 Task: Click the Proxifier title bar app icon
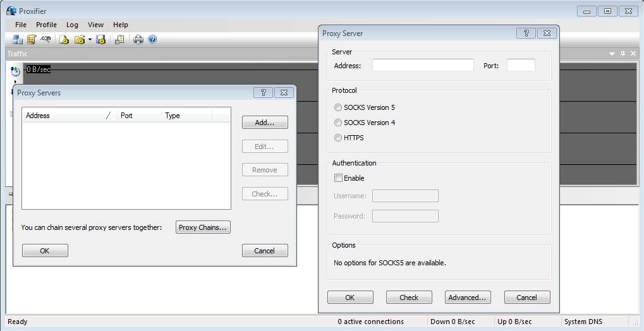(11, 11)
